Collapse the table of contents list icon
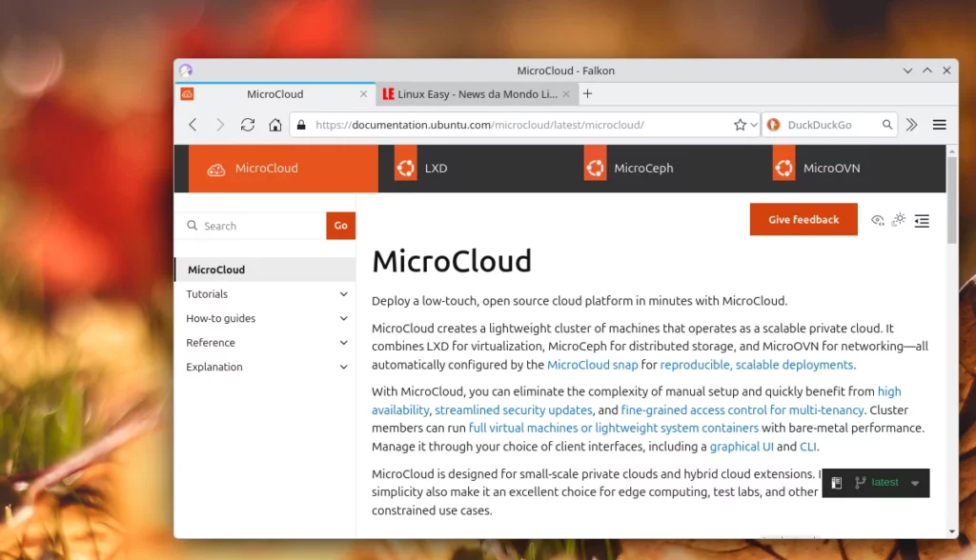The height and width of the screenshot is (560, 976). point(922,221)
